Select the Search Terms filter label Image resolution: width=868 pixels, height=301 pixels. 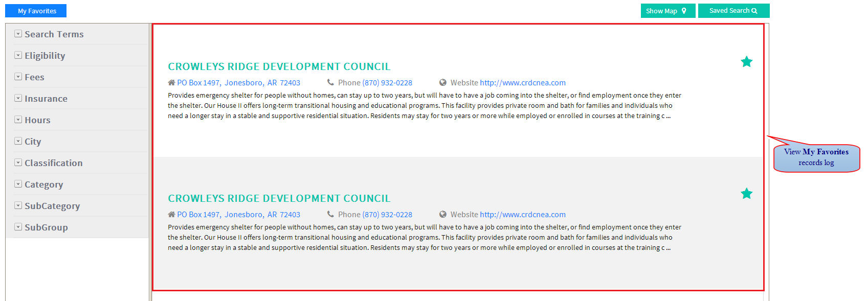pyautogui.click(x=54, y=34)
